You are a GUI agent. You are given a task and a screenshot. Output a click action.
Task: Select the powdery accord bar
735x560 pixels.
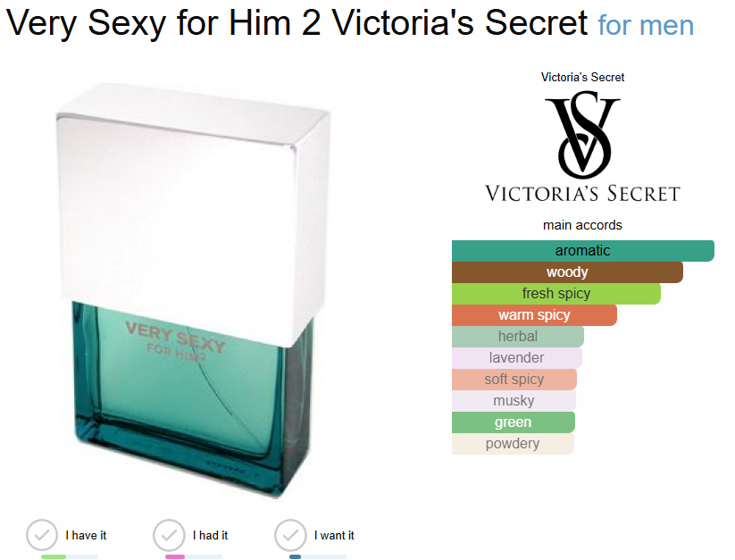point(513,444)
